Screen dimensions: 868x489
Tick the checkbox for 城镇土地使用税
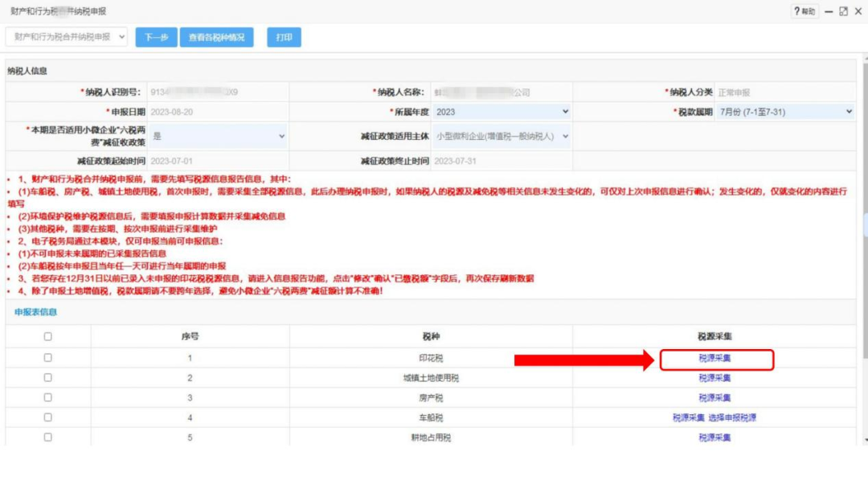(48, 378)
